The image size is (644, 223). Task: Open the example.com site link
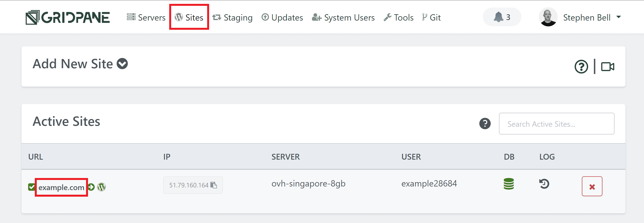point(61,187)
